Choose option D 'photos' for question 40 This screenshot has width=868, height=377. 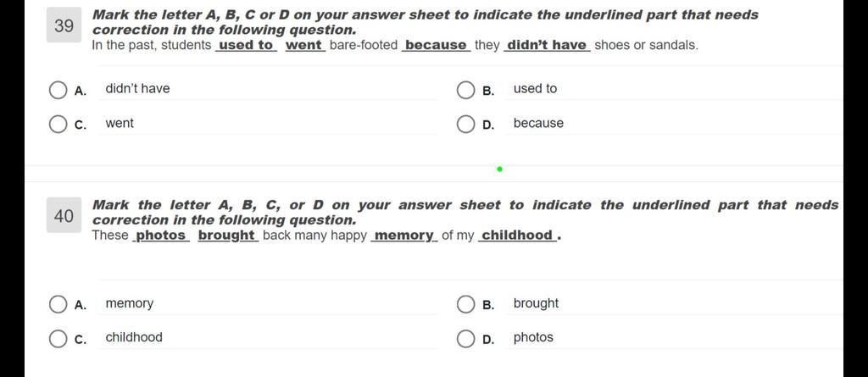(x=465, y=339)
